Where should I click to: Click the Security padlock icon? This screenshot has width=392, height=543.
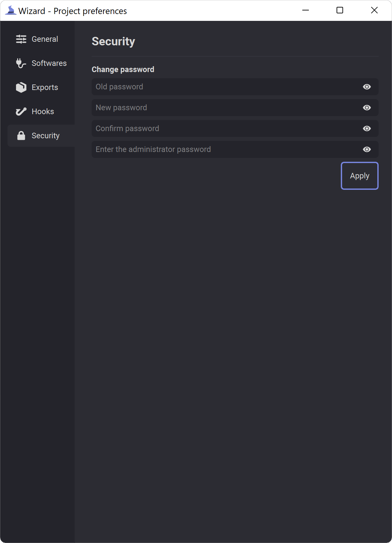tap(21, 136)
